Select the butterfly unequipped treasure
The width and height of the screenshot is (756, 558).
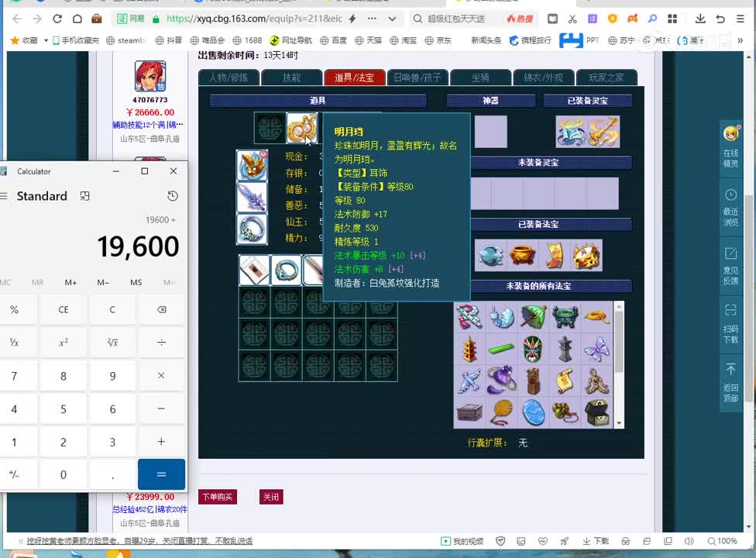click(596, 349)
